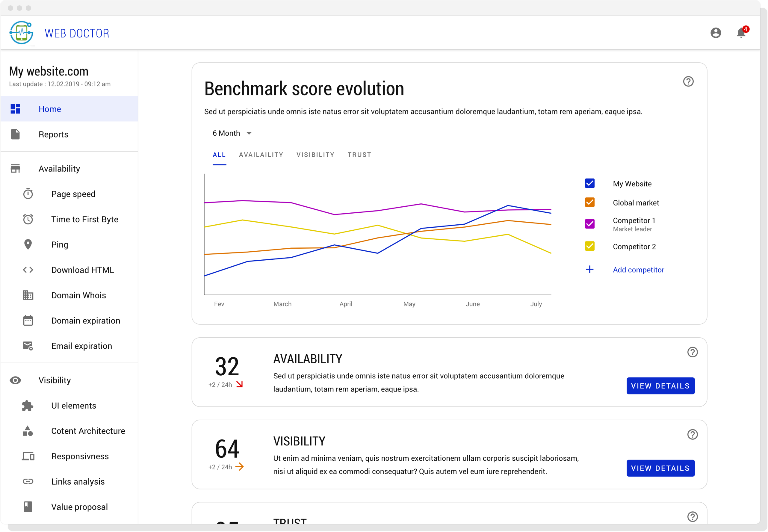Open Reports in the sidebar
This screenshot has width=768, height=532.
pyautogui.click(x=69, y=134)
